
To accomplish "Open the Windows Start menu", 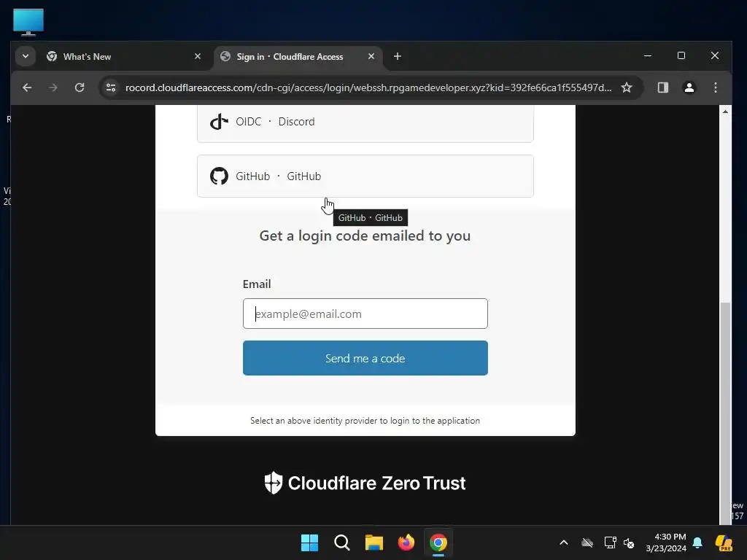I will [309, 542].
